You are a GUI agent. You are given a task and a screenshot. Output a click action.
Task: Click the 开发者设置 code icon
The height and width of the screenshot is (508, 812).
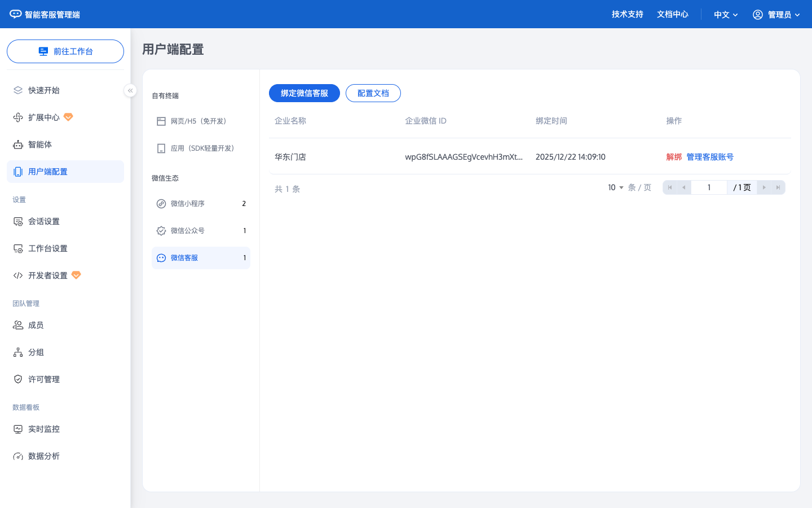point(18,275)
